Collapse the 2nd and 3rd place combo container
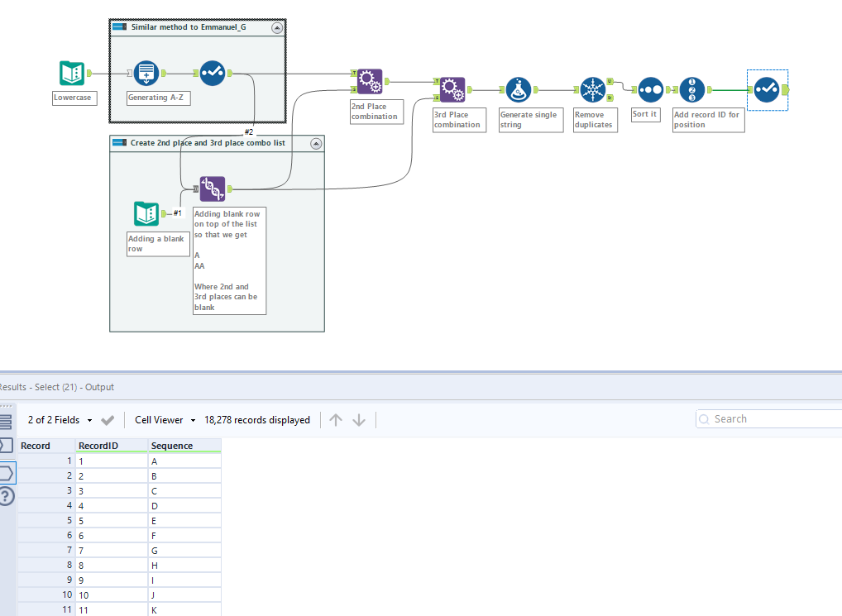 pyautogui.click(x=315, y=143)
